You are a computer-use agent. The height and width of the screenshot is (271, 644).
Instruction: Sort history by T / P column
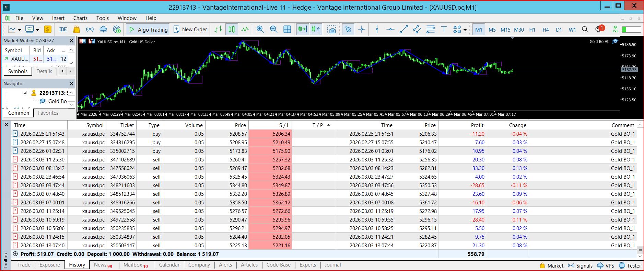[313, 125]
